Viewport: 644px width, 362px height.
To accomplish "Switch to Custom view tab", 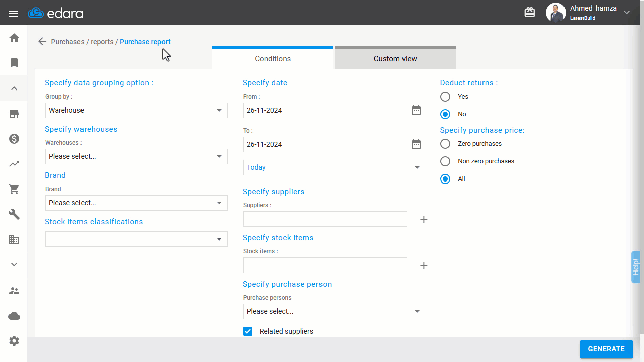I will 395,58.
